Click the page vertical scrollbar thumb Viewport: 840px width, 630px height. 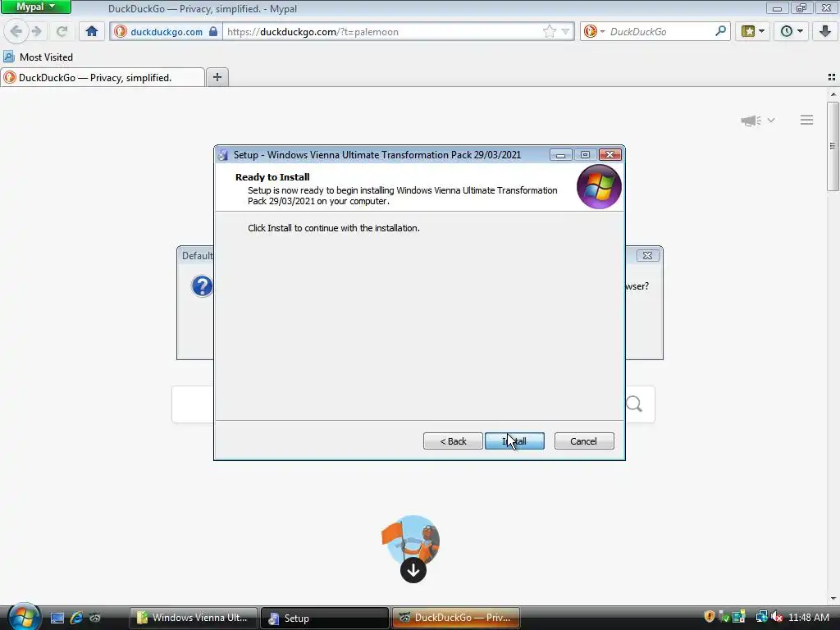(833, 146)
